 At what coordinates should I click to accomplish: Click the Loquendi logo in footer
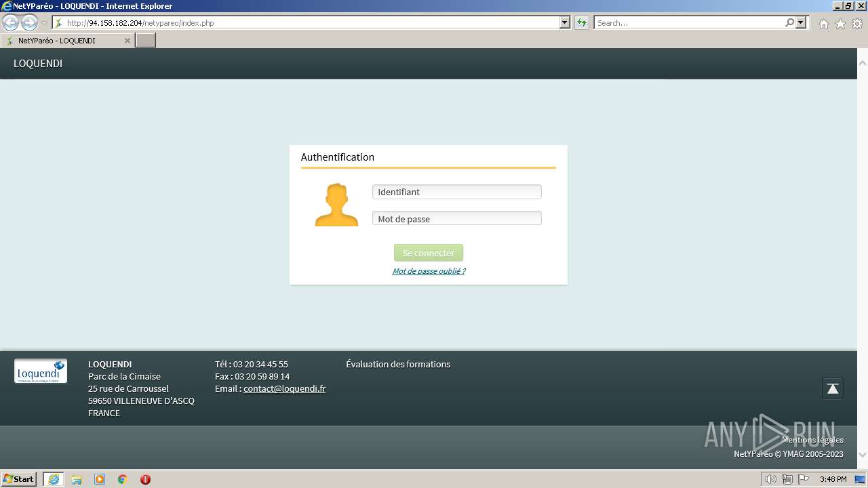41,371
